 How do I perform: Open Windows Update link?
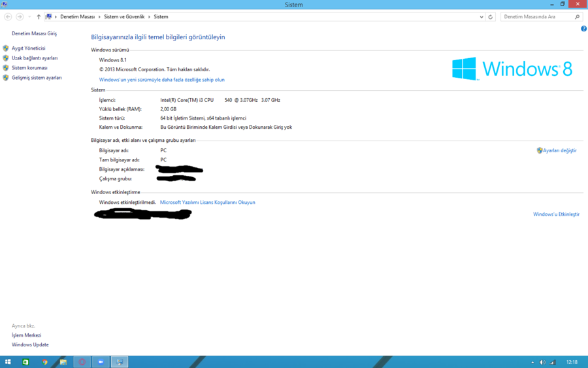click(x=30, y=344)
